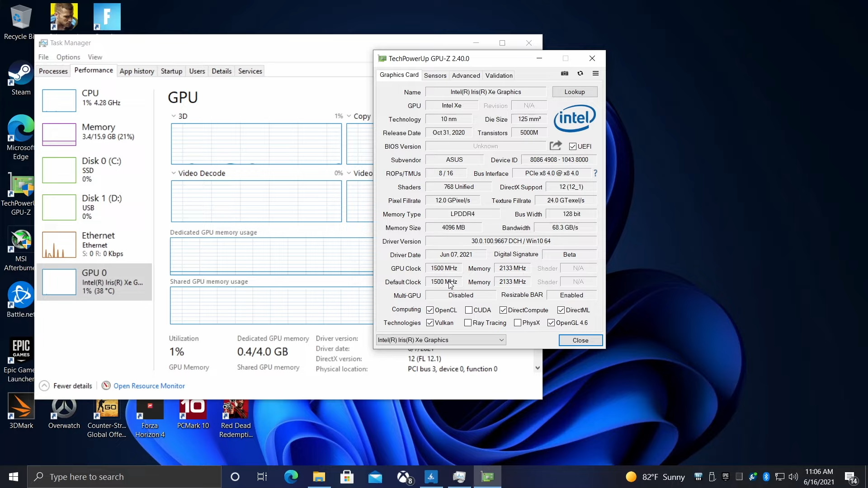Collapse Task Manager with Fewer details
This screenshot has width=868, height=488.
pos(66,386)
